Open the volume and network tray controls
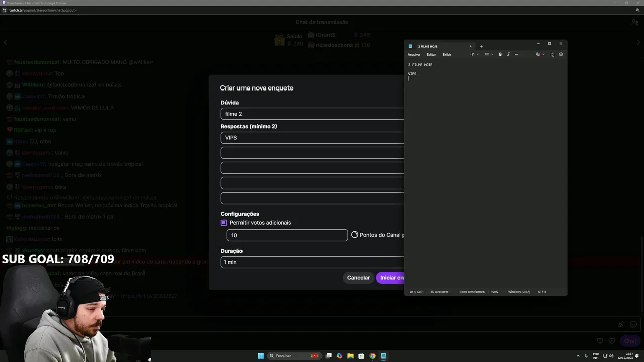 (608, 356)
